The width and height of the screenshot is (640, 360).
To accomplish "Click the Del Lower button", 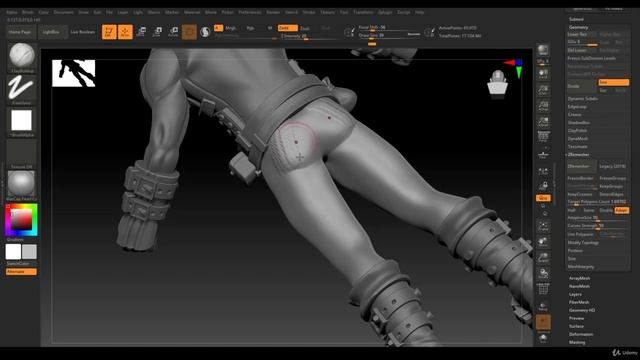I will (x=582, y=50).
